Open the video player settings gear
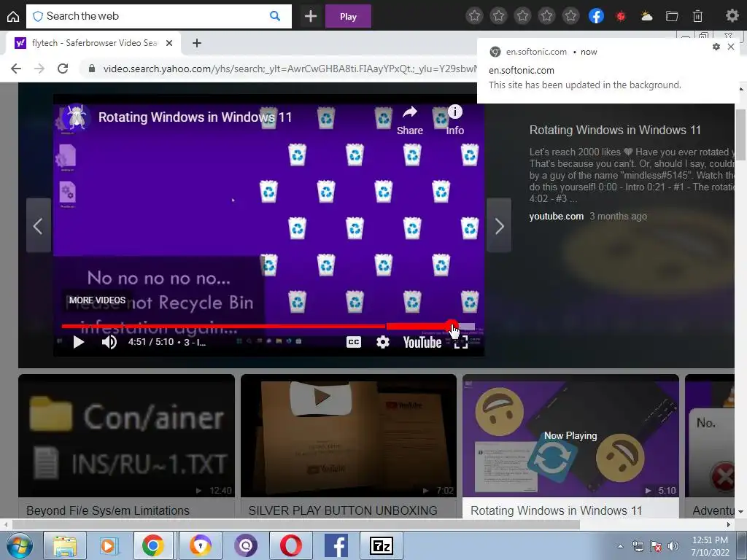 [382, 342]
